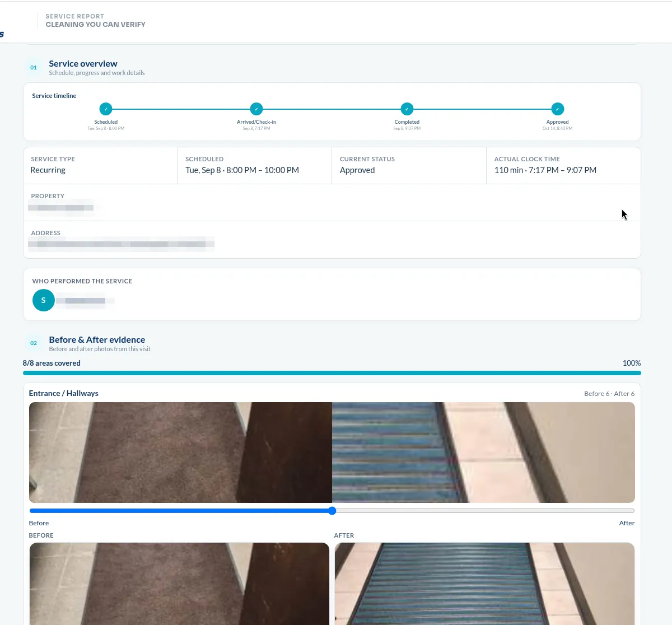Click the S avatar of the service performer

pyautogui.click(x=44, y=300)
